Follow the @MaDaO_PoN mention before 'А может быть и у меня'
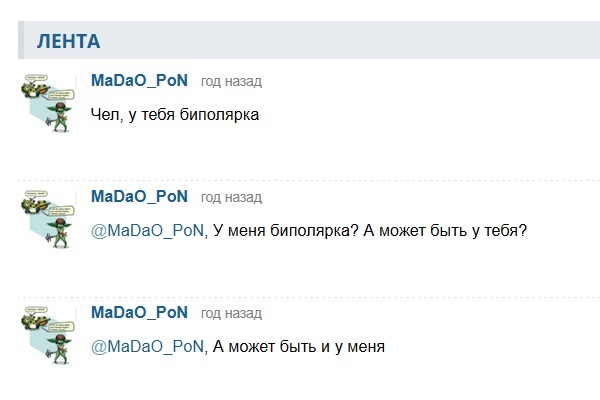This screenshot has height=400, width=600. point(147,347)
